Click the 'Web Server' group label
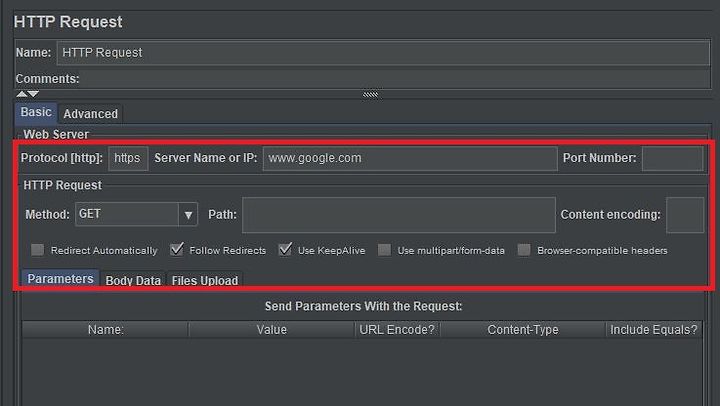 56,135
